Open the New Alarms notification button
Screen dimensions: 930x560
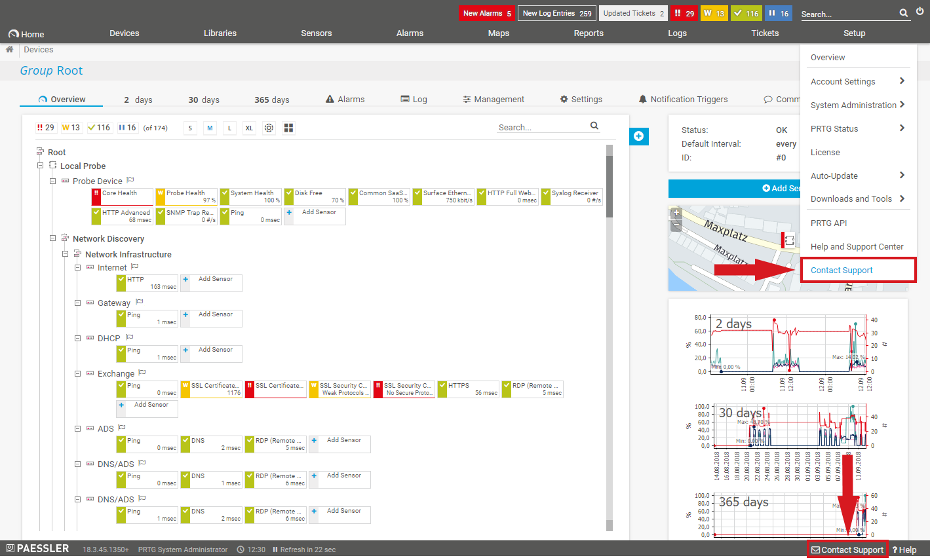point(486,13)
